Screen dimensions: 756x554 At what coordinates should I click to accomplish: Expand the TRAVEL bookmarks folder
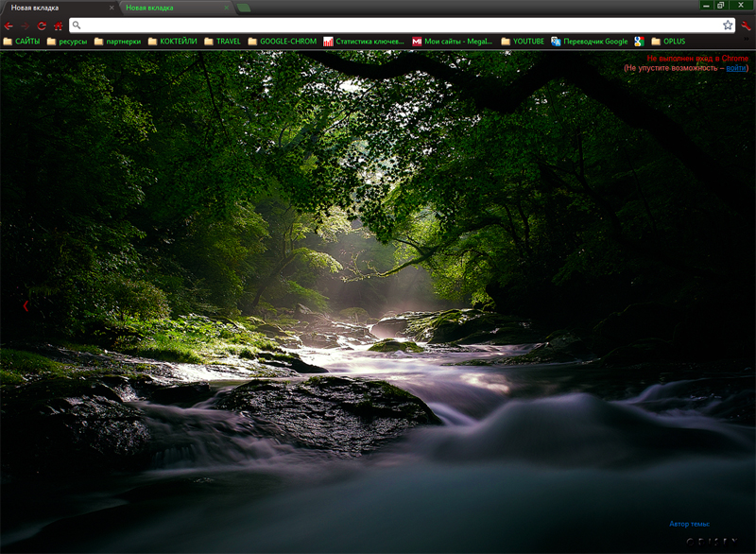[x=222, y=42]
